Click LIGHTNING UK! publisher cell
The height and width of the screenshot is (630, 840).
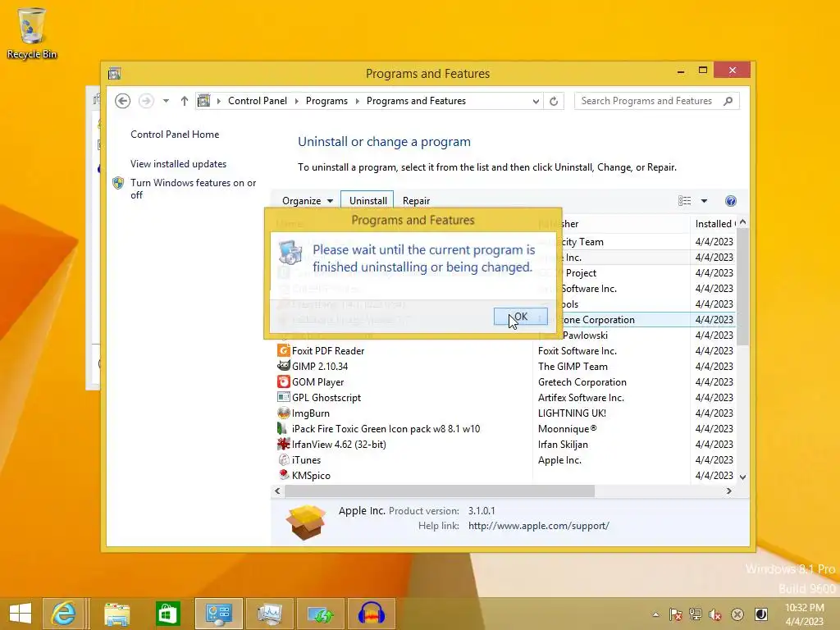point(572,413)
